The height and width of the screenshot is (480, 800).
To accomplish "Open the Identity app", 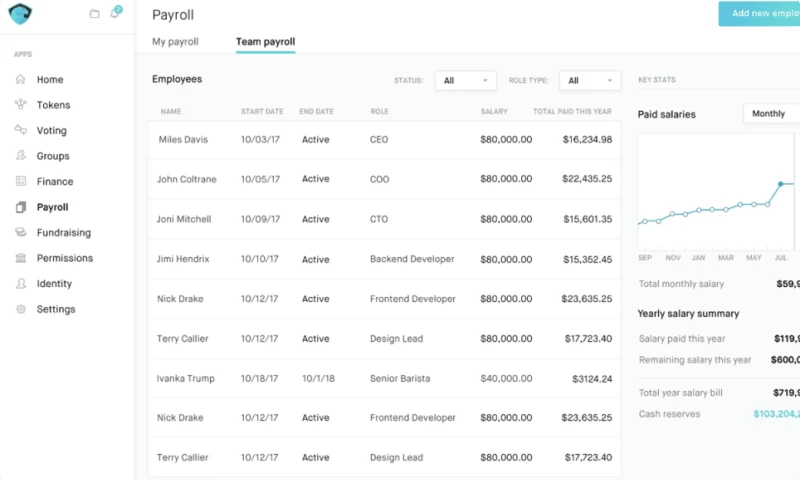I will [54, 284].
